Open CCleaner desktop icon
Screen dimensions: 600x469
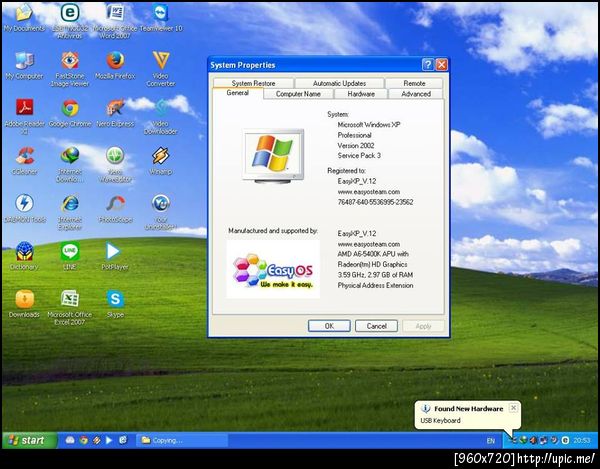point(24,161)
